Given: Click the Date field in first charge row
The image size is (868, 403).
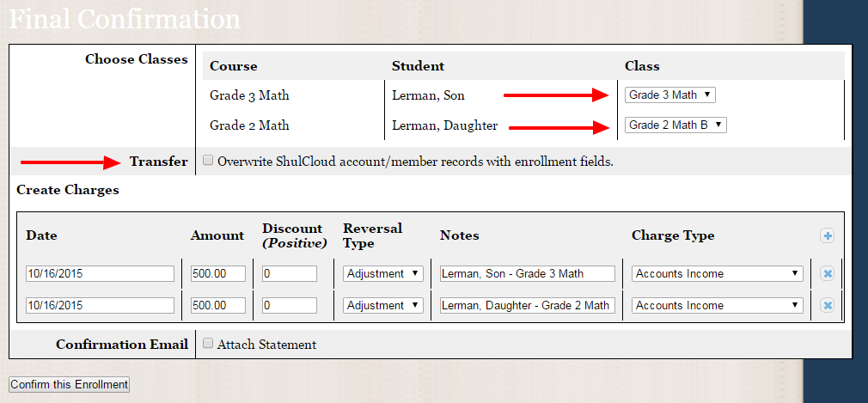Looking at the screenshot, I should click(100, 274).
